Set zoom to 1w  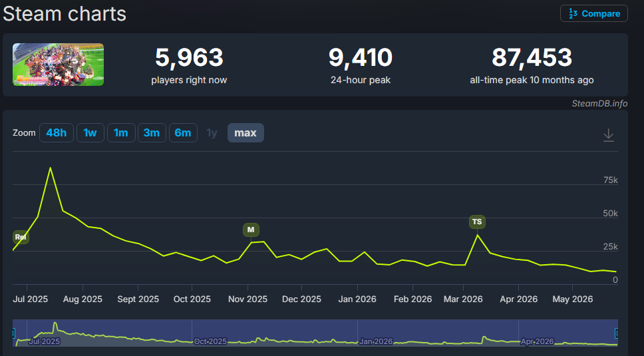coord(90,132)
